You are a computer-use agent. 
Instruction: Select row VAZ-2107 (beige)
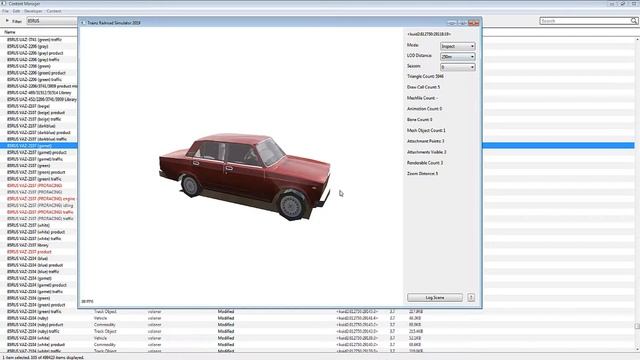click(28, 106)
